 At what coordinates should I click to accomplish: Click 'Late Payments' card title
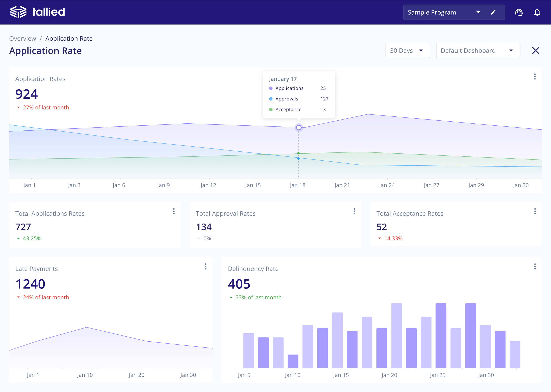click(x=36, y=269)
